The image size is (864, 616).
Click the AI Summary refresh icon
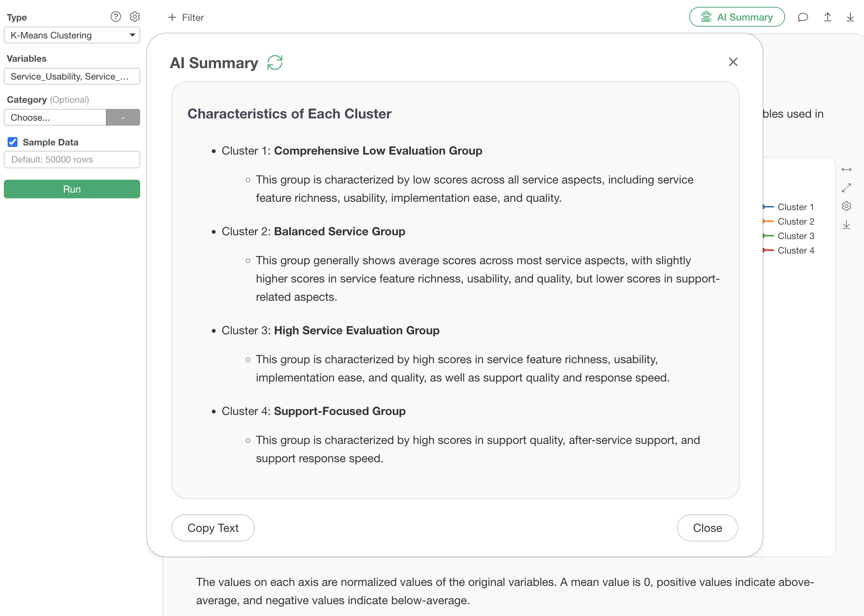coord(275,63)
